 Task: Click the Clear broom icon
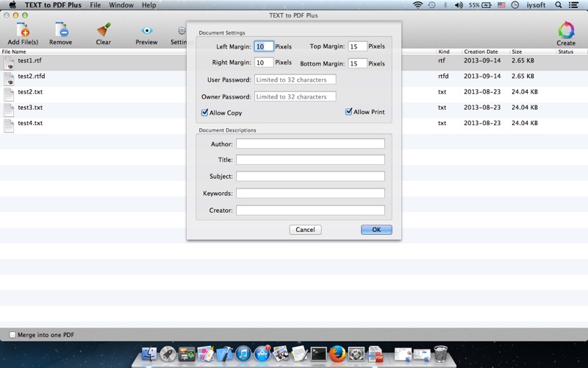click(x=104, y=30)
